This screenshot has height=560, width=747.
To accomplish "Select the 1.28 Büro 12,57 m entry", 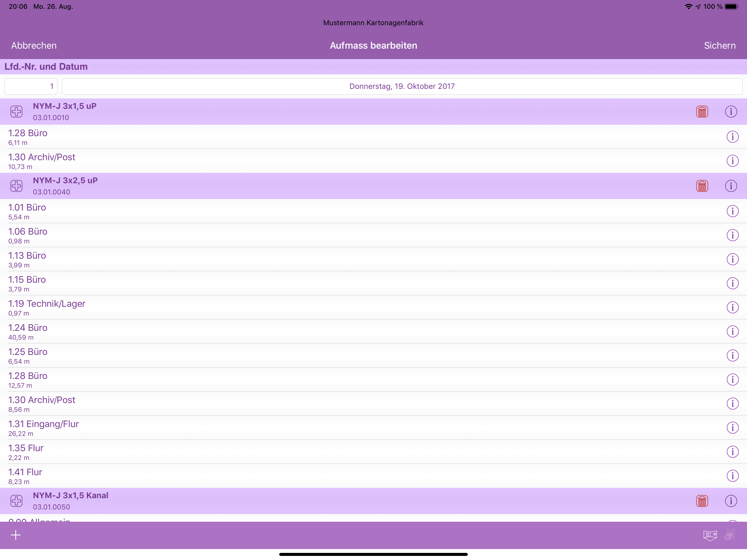I will click(373, 379).
